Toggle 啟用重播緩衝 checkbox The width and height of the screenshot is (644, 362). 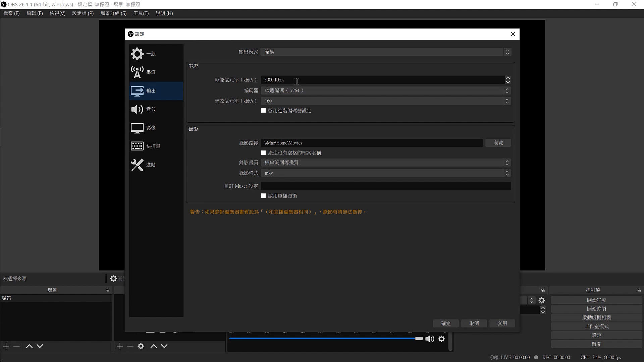(263, 196)
